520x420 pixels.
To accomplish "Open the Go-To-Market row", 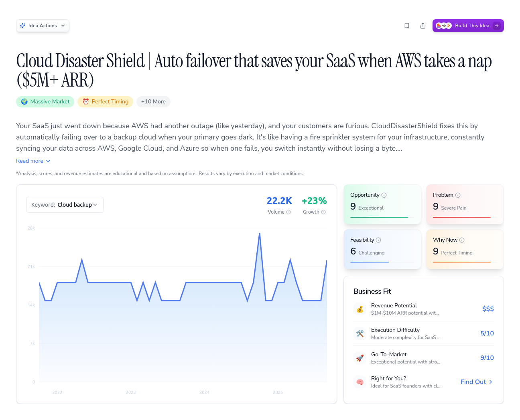I will (423, 358).
